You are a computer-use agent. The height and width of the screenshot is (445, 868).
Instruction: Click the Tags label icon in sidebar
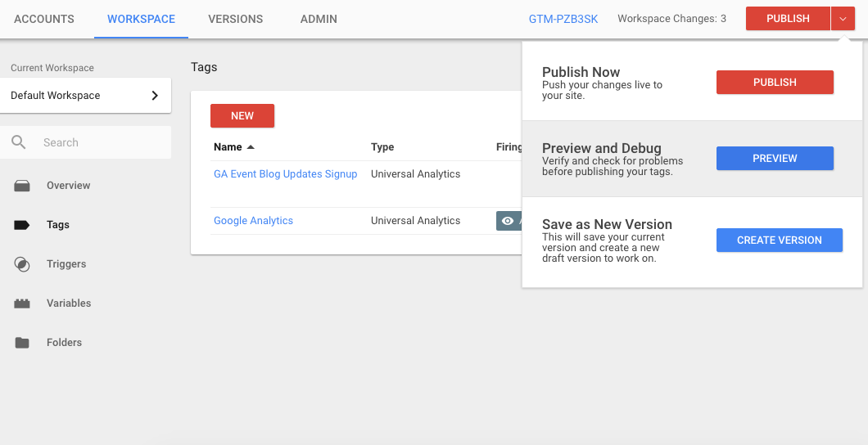(22, 225)
